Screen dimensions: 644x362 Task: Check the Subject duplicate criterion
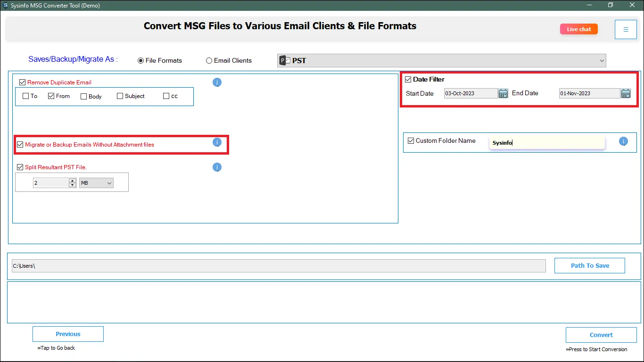tap(120, 96)
